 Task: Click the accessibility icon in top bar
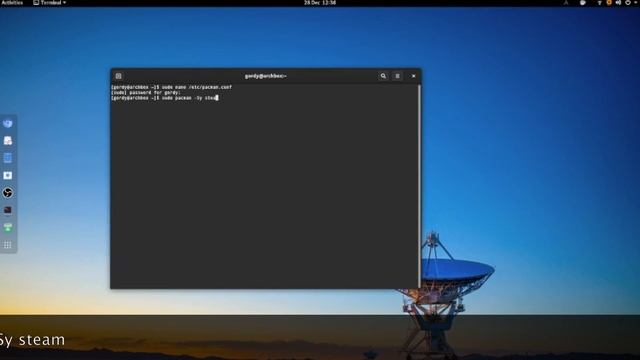pyautogui.click(x=566, y=2)
